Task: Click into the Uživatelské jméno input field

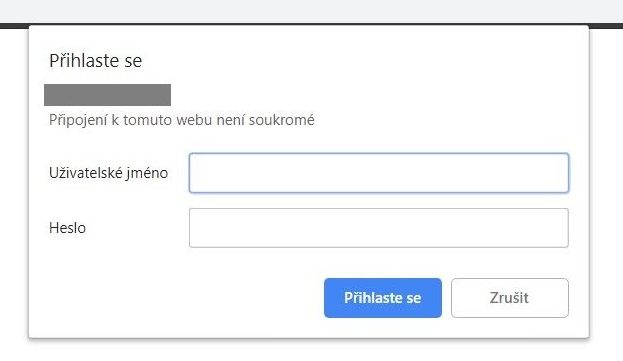Action: coord(379,173)
